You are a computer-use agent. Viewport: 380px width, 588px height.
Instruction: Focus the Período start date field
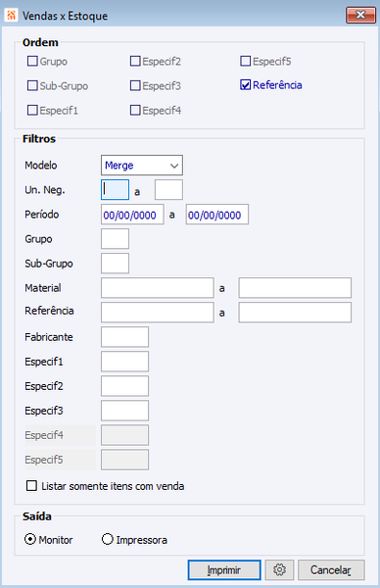(132, 215)
